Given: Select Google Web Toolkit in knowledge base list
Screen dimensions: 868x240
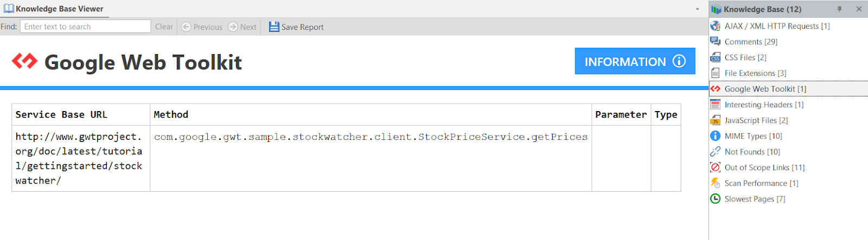Looking at the screenshot, I should click(765, 89).
